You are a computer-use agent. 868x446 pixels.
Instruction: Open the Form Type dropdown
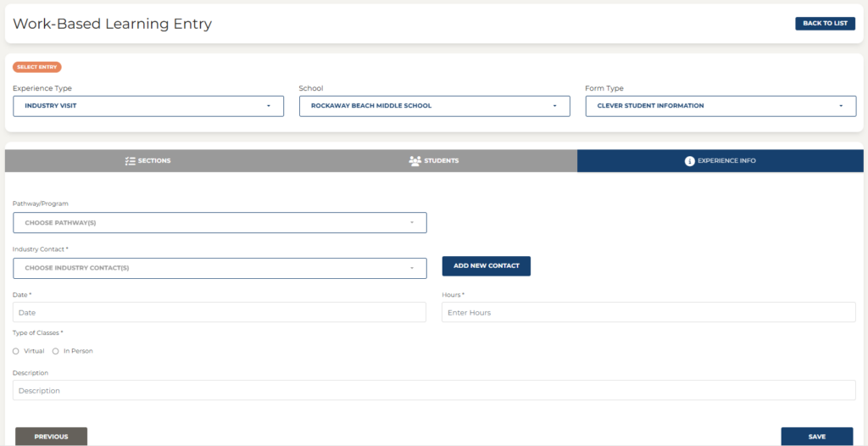point(721,106)
